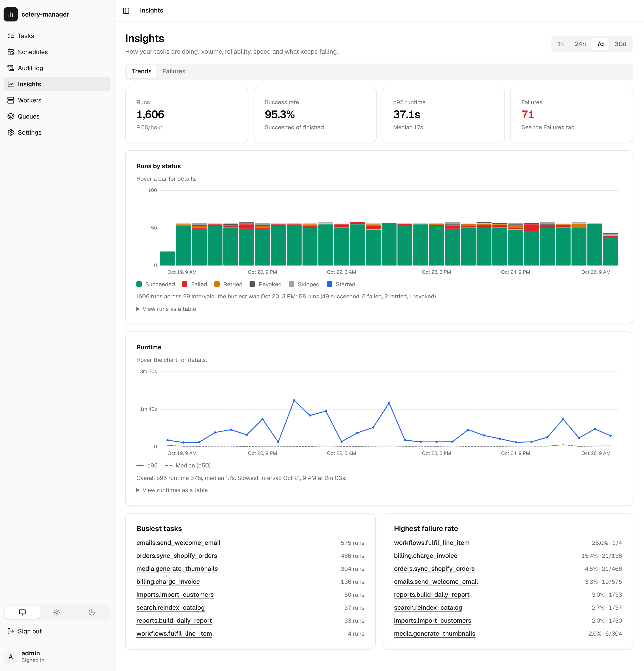Screen dimensions: 644x671
Task: Open reports.build_daily_report in Highest failure rate
Action: (x=432, y=595)
